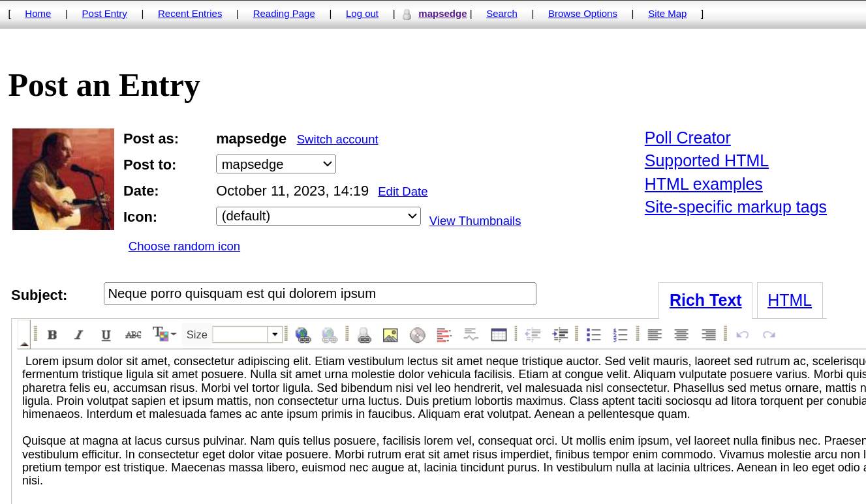
Task: Select the Rich Text tab
Action: click(x=705, y=301)
